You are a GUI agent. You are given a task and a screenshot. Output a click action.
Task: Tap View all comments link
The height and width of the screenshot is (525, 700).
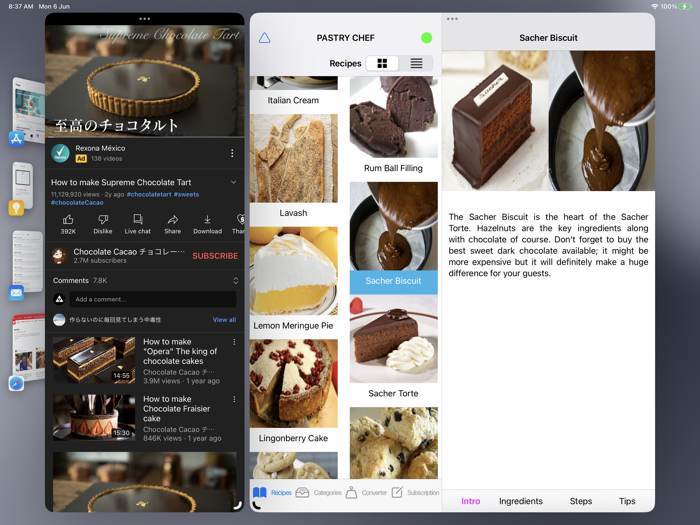coord(225,320)
